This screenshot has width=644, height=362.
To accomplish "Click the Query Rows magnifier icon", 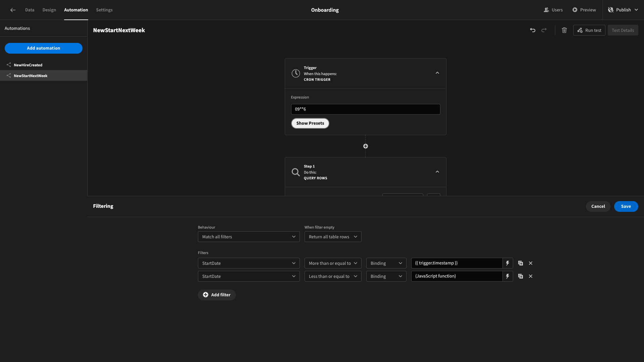I will [296, 172].
